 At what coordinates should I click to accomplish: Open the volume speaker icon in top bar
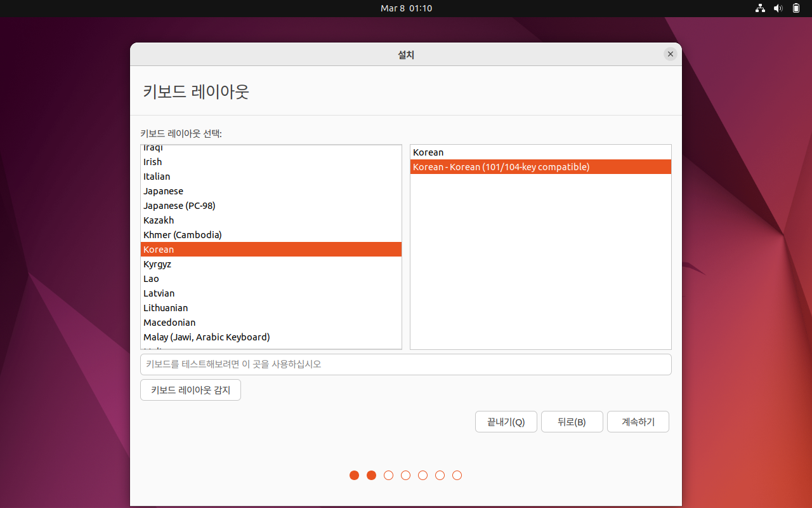[778, 8]
